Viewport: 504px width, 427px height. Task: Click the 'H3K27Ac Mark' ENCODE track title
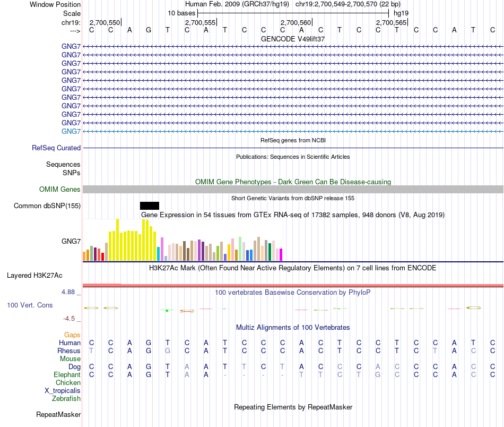(293, 268)
